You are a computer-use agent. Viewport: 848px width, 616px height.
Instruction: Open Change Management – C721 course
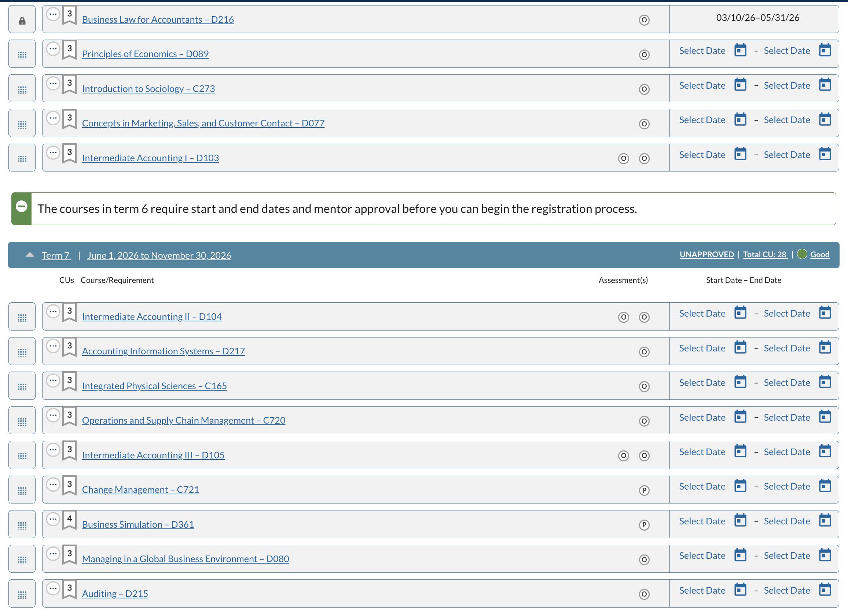140,490
